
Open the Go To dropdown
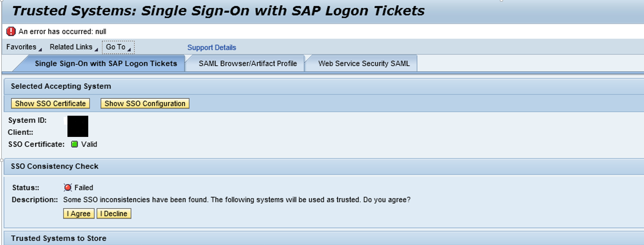[x=118, y=47]
